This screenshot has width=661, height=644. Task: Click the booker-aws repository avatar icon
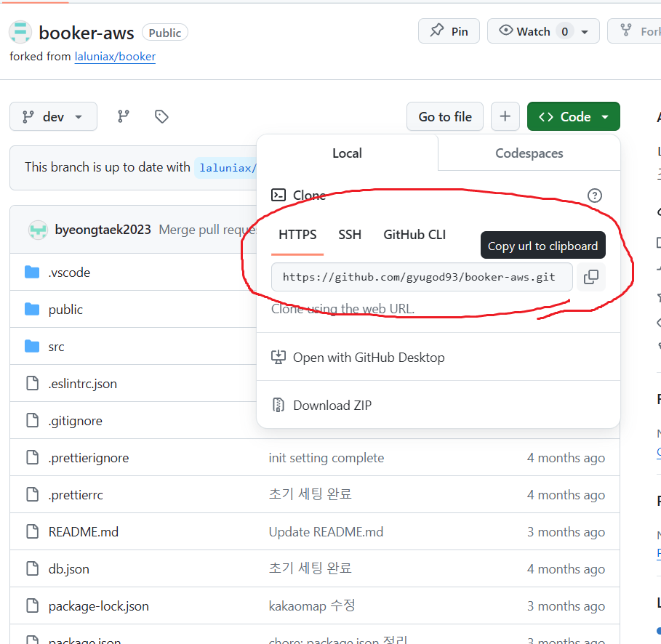click(20, 32)
